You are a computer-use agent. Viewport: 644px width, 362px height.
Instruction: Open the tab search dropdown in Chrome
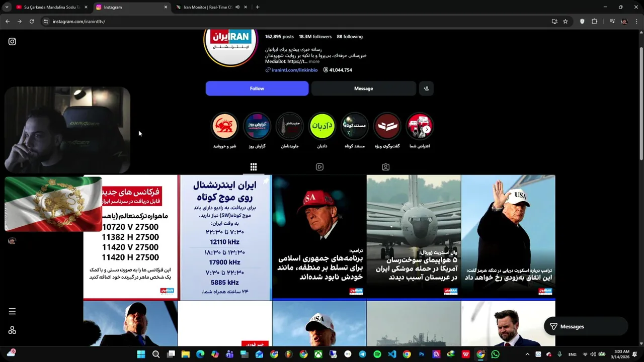point(7,7)
